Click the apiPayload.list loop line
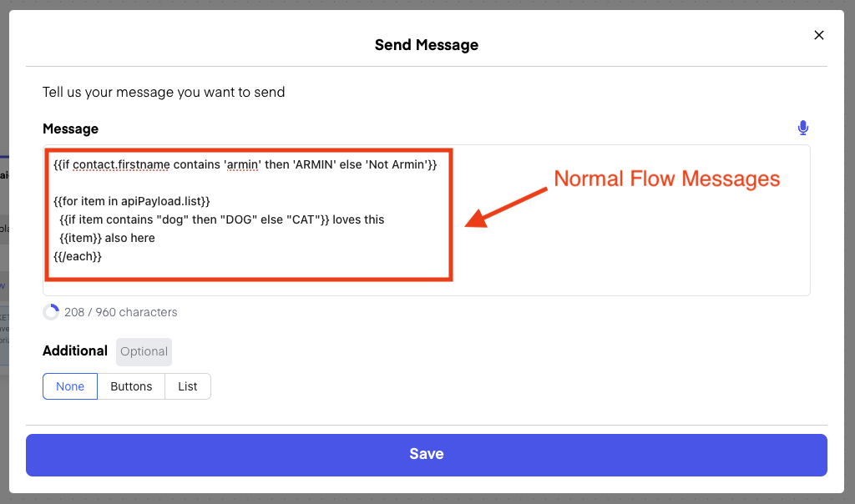The width and height of the screenshot is (855, 504). [x=132, y=201]
